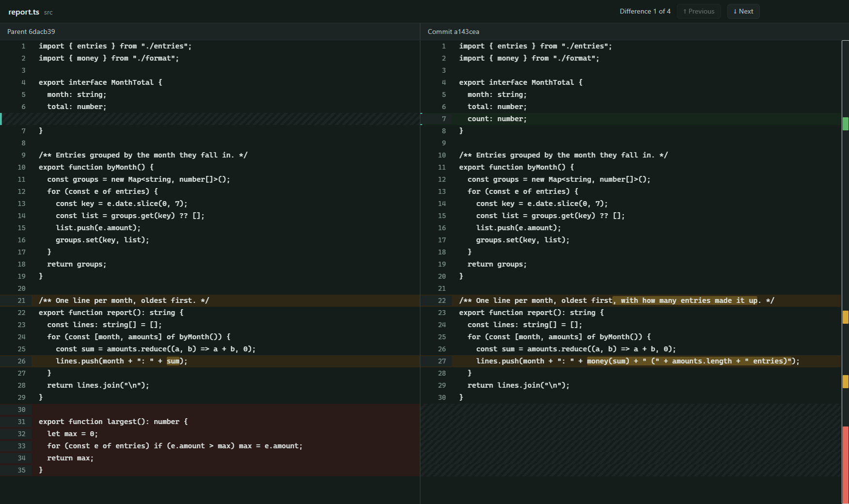Click added line 'count: number;' in commit pane
The image size is (849, 504).
(x=497, y=119)
